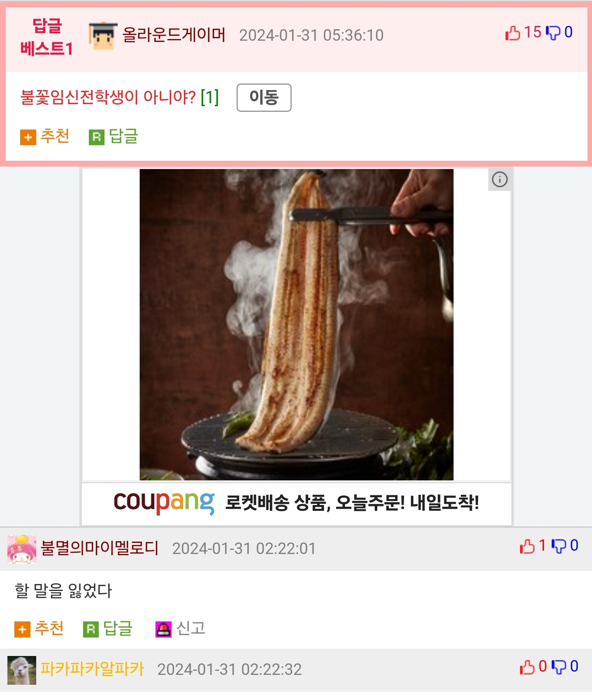Click the 이동 button
The width and height of the screenshot is (592, 700).
[x=264, y=97]
